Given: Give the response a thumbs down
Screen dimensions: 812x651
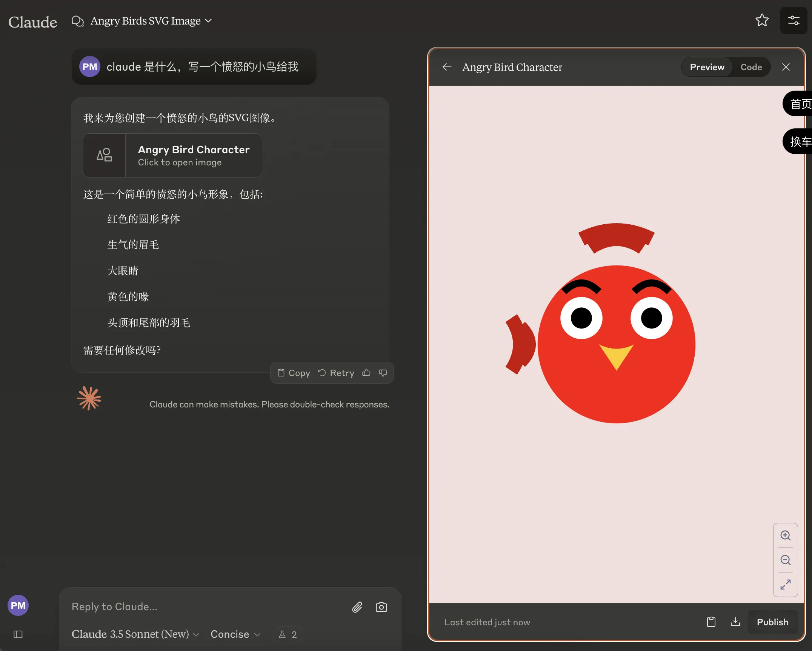Looking at the screenshot, I should (383, 373).
